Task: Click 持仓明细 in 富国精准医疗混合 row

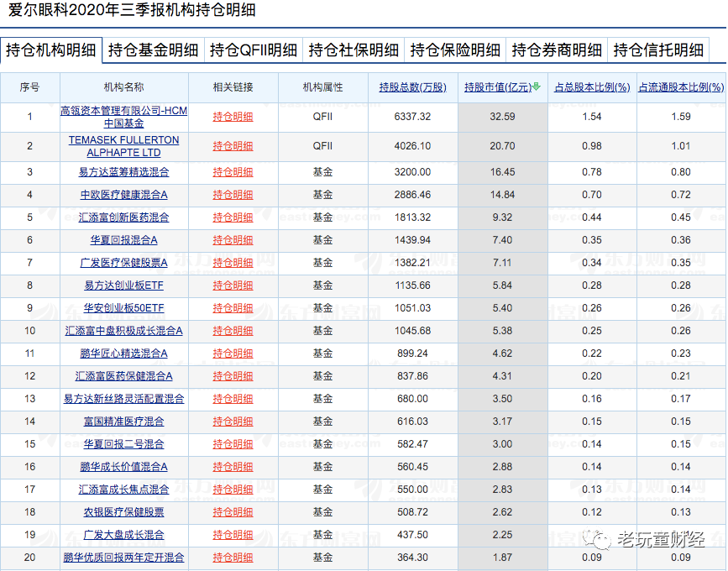Action: coord(233,422)
